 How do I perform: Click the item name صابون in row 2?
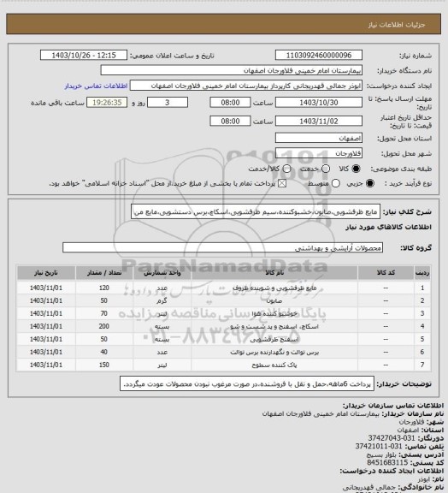coord(274,301)
